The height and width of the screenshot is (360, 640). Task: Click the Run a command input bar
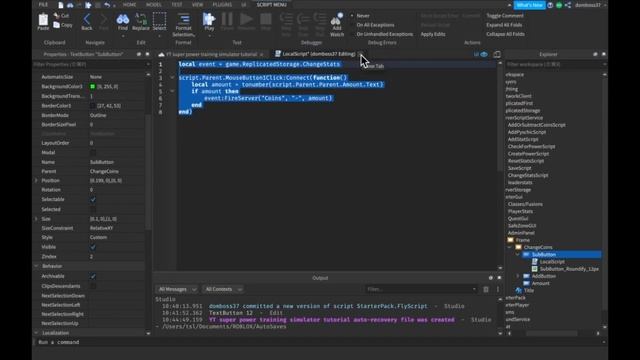(320, 342)
